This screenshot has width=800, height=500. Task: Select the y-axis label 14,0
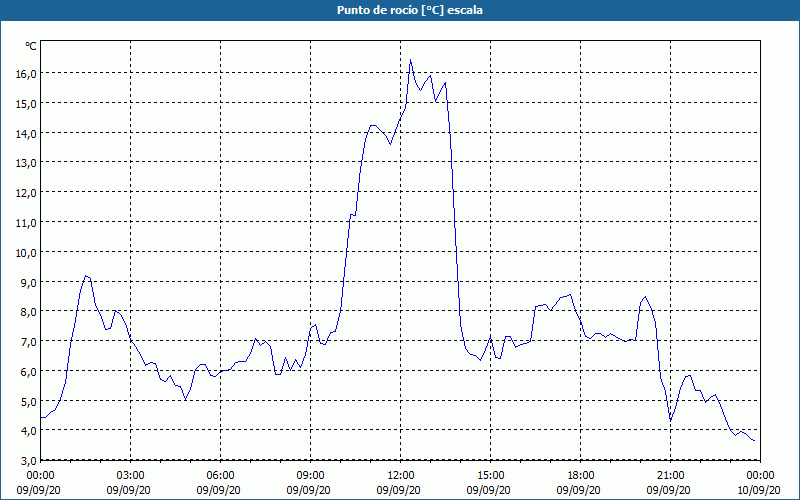[27, 134]
